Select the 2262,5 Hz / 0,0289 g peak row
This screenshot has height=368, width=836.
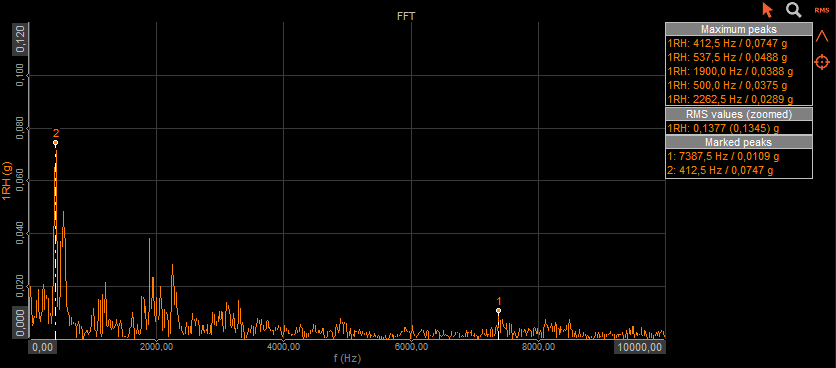pyautogui.click(x=738, y=99)
